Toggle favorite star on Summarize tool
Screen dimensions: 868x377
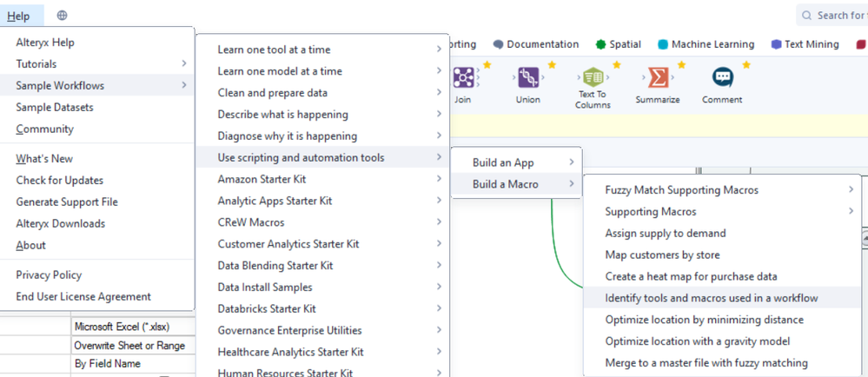click(681, 65)
